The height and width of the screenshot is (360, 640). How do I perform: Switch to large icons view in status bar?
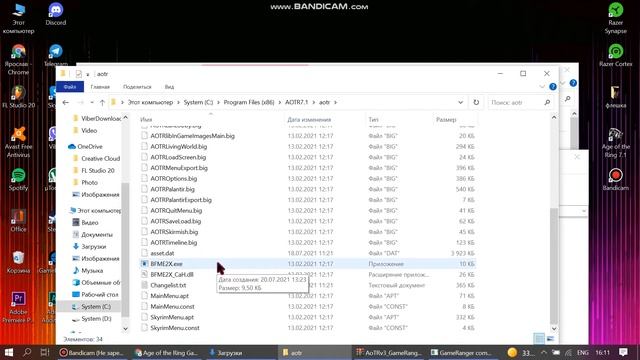550,338
